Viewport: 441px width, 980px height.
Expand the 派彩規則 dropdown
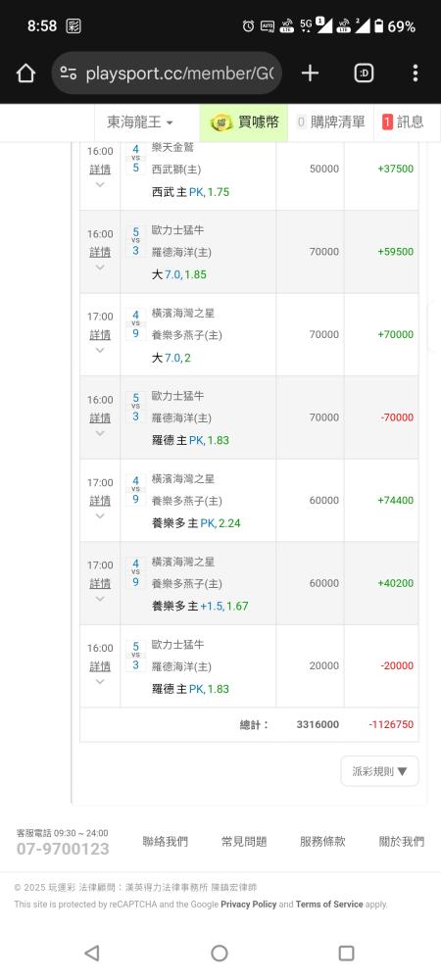380,771
